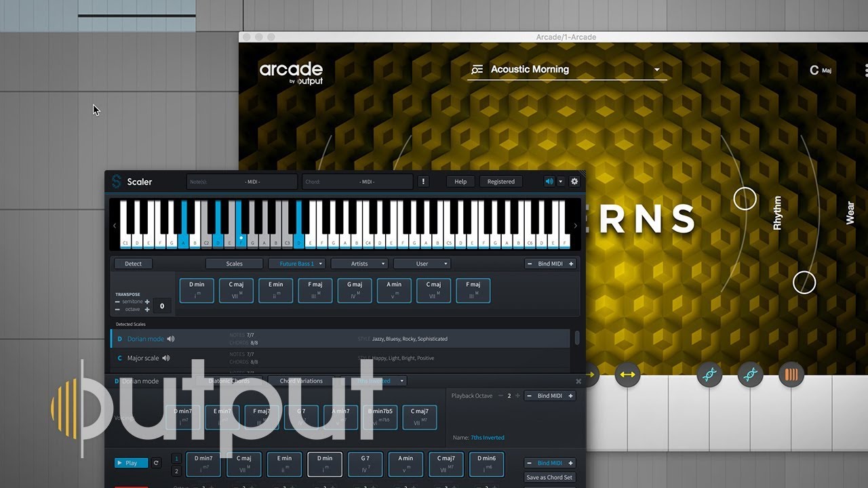Click the exclamation mark alert icon in Scaler

point(423,182)
